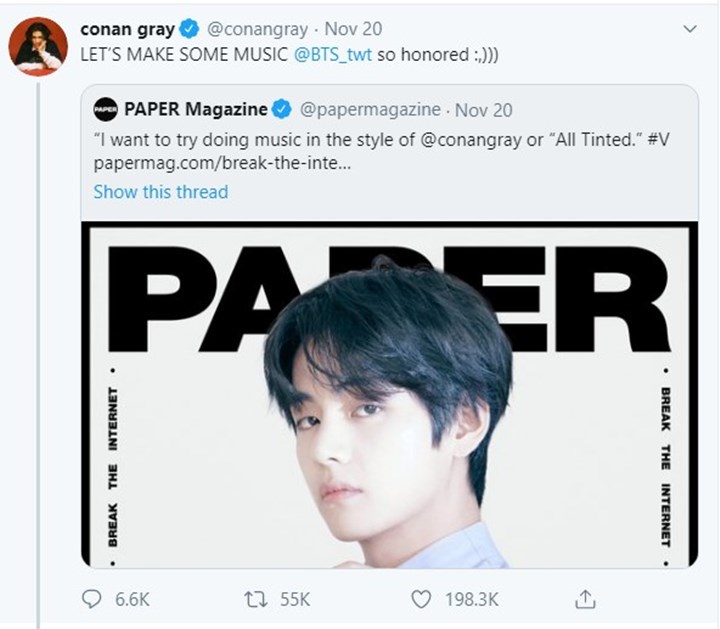Viewport: 720px width, 629px height.
Task: Click the retweet arrows icon
Action: (x=256, y=599)
